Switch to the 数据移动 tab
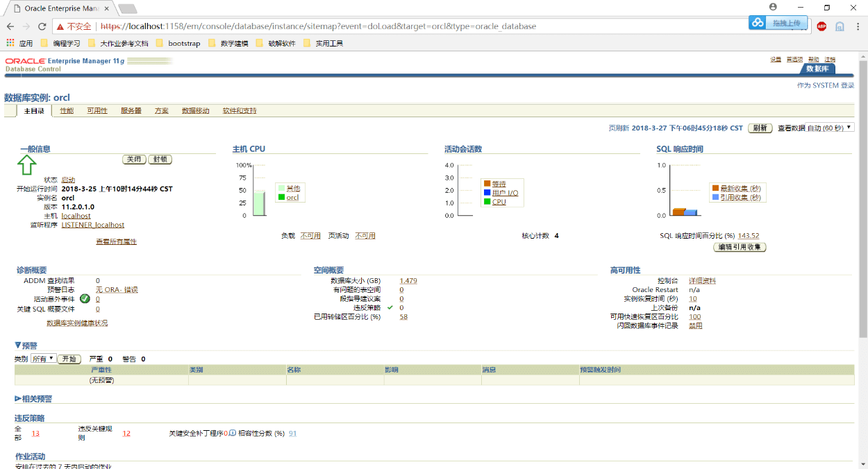This screenshot has width=868, height=469. tap(195, 111)
